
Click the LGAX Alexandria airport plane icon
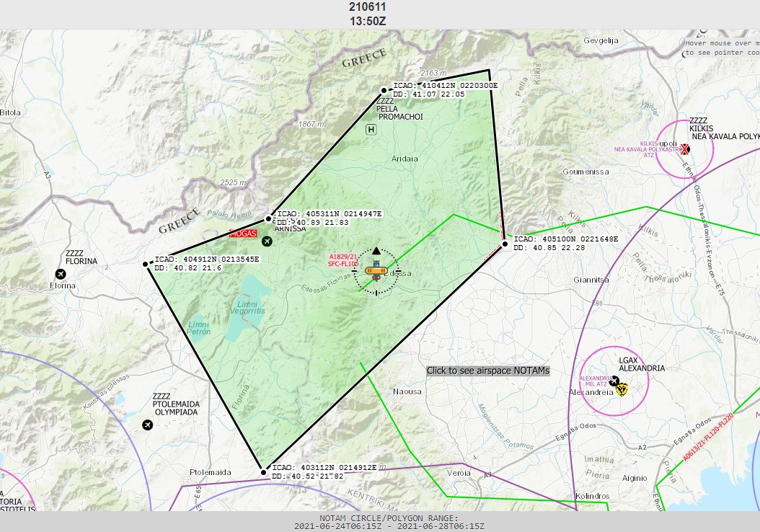pyautogui.click(x=614, y=381)
